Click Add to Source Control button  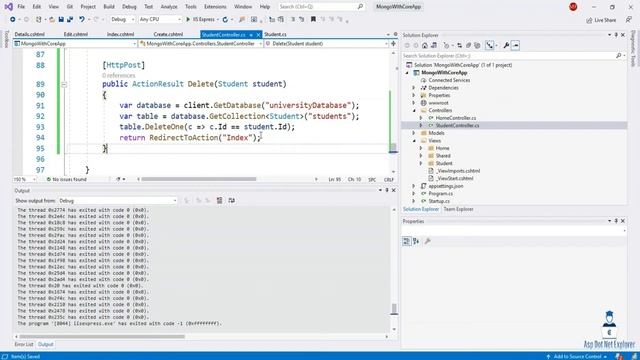coord(577,356)
